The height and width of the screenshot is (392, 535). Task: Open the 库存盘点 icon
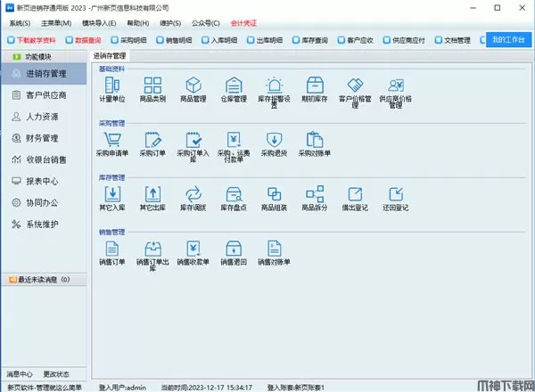234,193
